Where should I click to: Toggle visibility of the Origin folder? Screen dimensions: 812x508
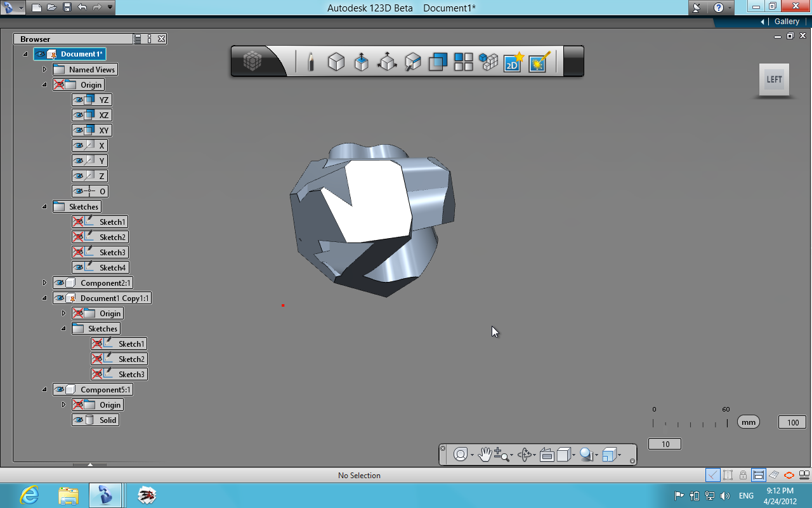pyautogui.click(x=58, y=84)
